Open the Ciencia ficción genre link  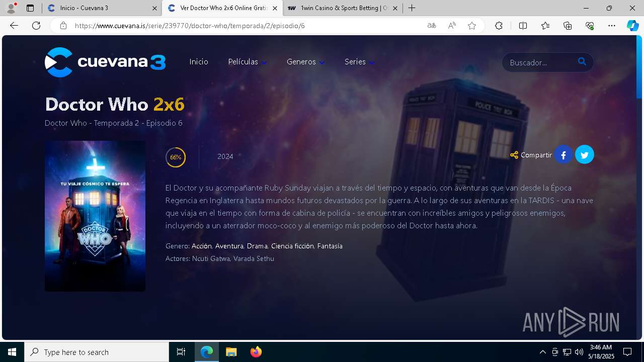click(x=292, y=246)
